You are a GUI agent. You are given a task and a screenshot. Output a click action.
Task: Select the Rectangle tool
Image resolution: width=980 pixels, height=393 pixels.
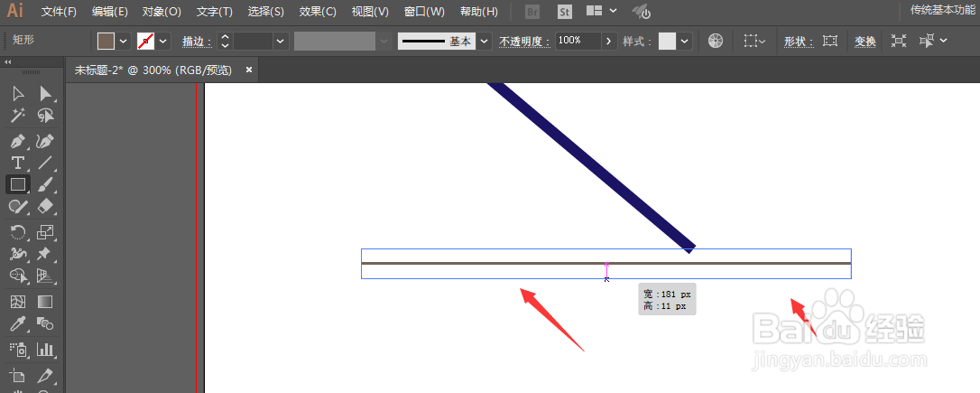pos(18,184)
